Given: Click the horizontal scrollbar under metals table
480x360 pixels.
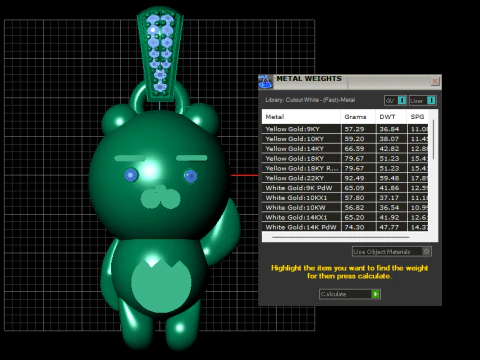Looking at the screenshot, I should pyautogui.click(x=341, y=237).
